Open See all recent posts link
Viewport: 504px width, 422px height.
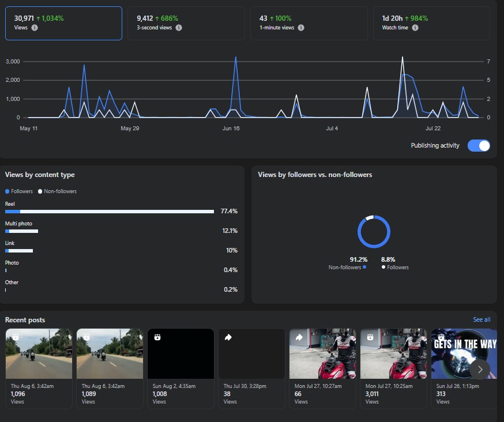click(x=482, y=319)
